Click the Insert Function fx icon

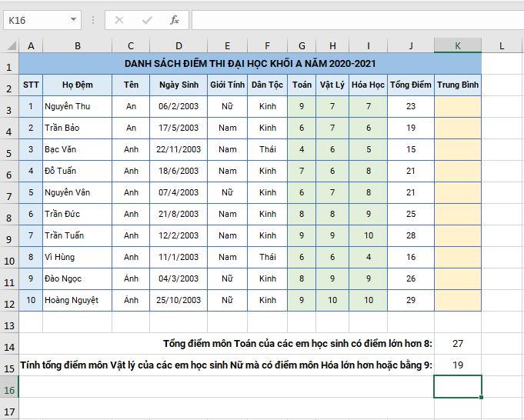pos(175,20)
